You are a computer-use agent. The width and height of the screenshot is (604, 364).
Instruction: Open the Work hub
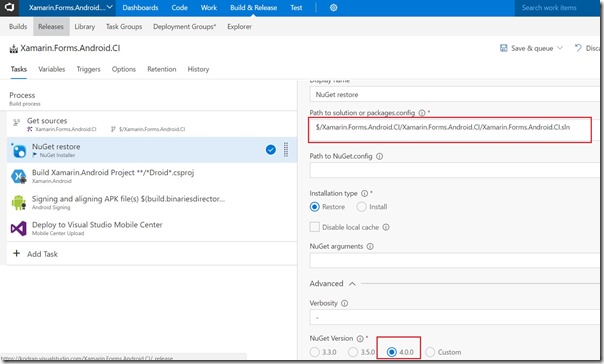pyautogui.click(x=209, y=8)
